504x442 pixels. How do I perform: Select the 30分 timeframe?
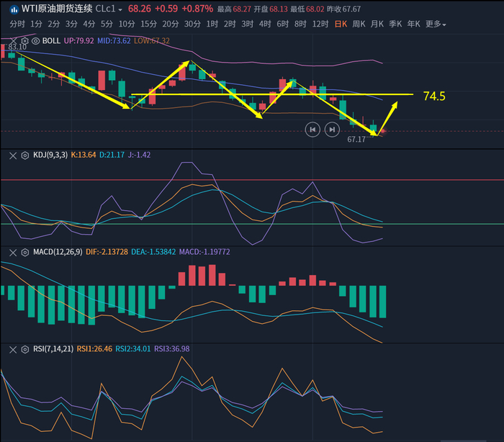coord(192,24)
